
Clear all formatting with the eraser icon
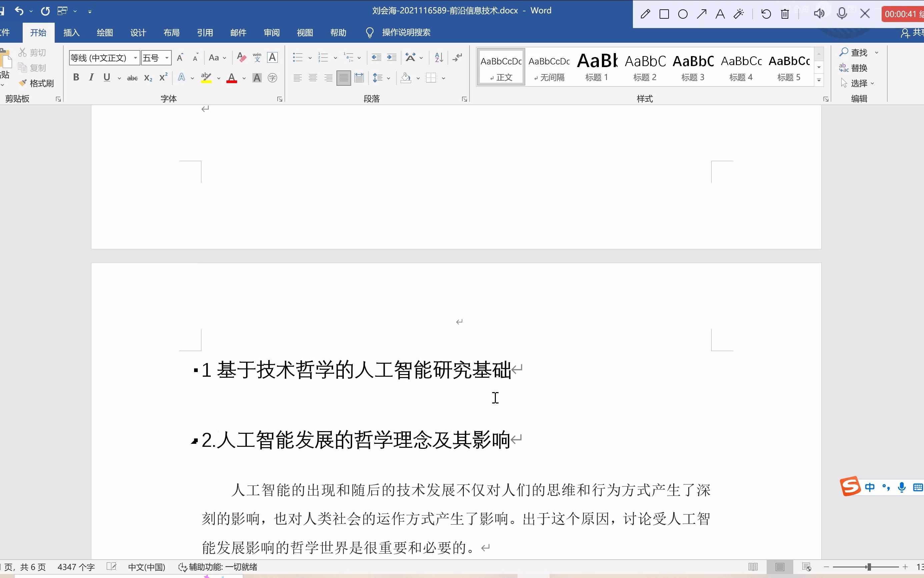point(241,57)
